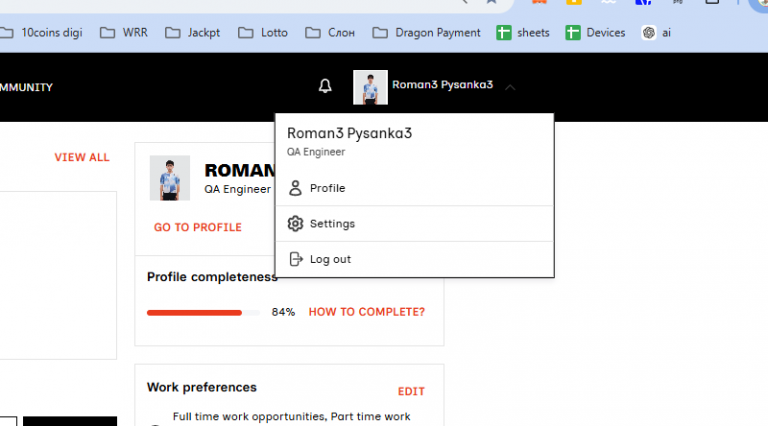Open the 10coins digi bookmark folder
The image size is (768, 426).
(41, 33)
